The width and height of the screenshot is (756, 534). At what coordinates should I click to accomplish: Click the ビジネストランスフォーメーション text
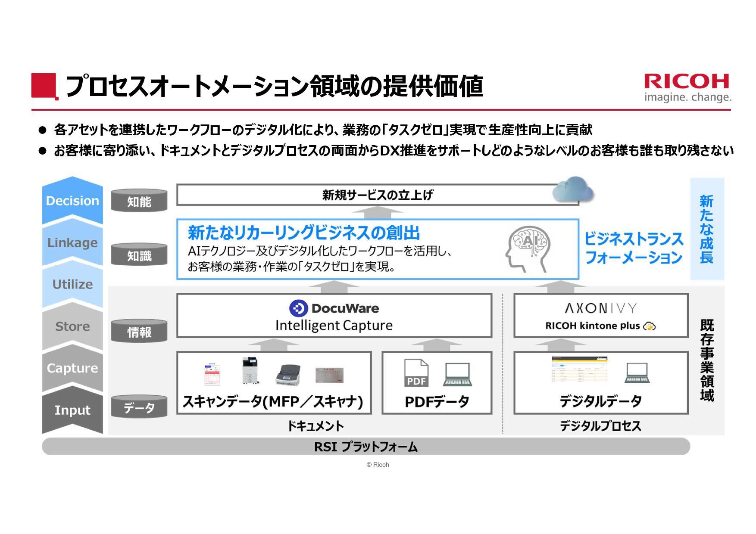634,248
